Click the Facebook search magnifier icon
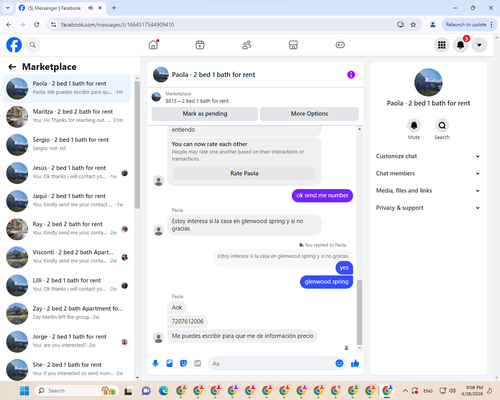Viewport: 500px width, 400px height. click(33, 45)
